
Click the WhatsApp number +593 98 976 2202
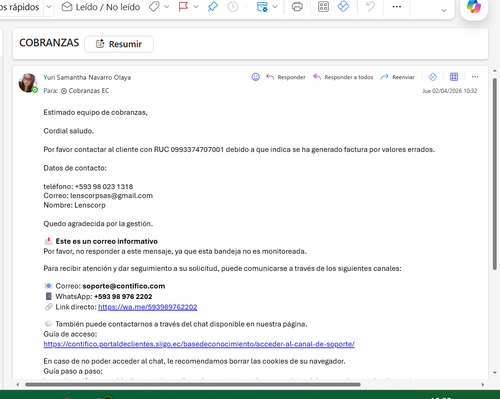(123, 296)
